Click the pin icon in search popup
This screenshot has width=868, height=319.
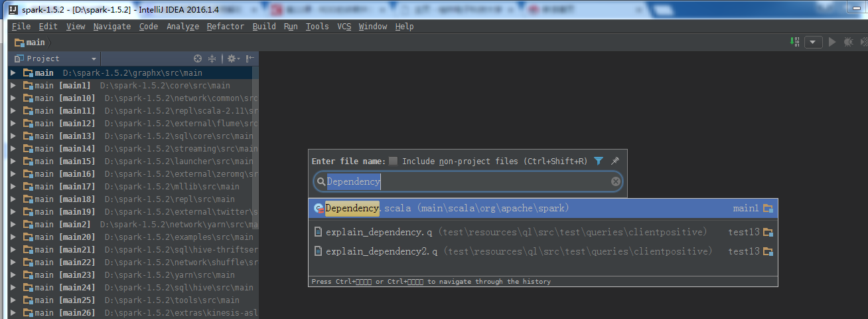click(x=615, y=161)
